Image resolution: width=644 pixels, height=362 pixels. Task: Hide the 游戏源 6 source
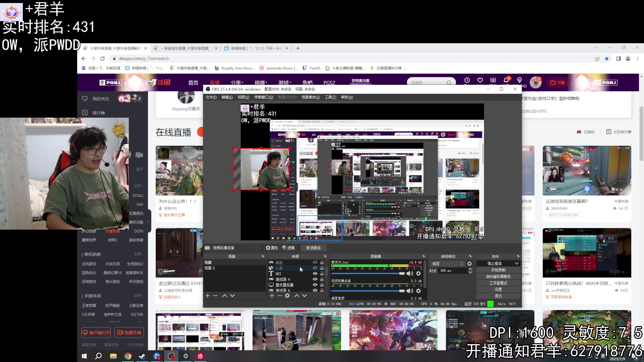[315, 279]
